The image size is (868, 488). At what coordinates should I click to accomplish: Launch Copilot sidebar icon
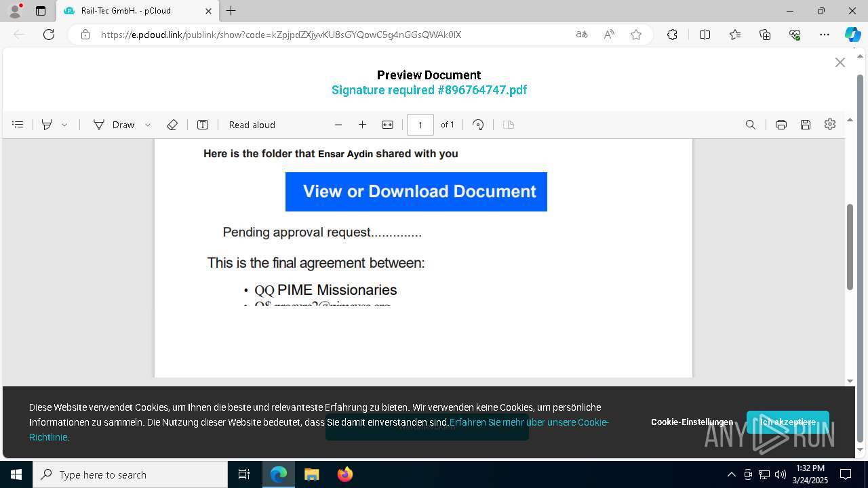[x=852, y=35]
